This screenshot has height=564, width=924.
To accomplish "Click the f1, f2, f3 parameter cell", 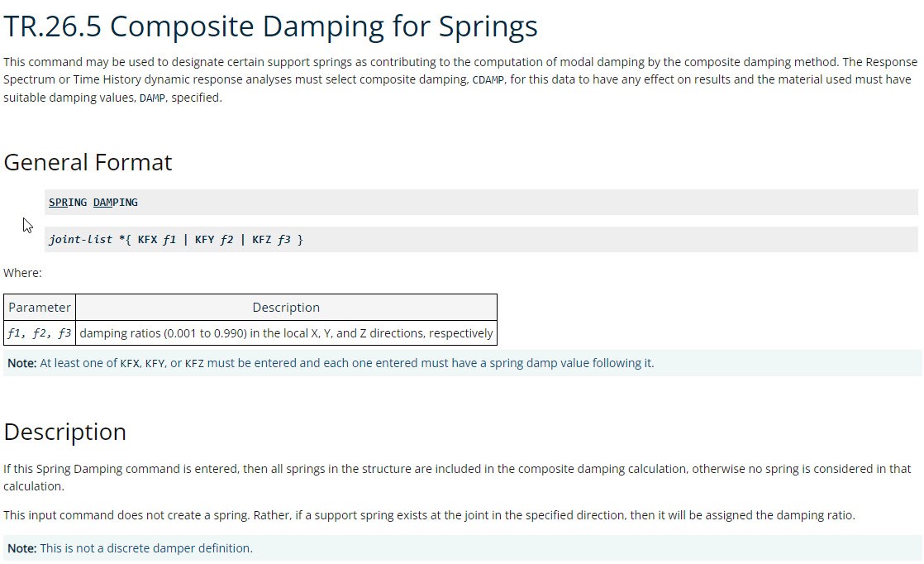I will click(40, 333).
